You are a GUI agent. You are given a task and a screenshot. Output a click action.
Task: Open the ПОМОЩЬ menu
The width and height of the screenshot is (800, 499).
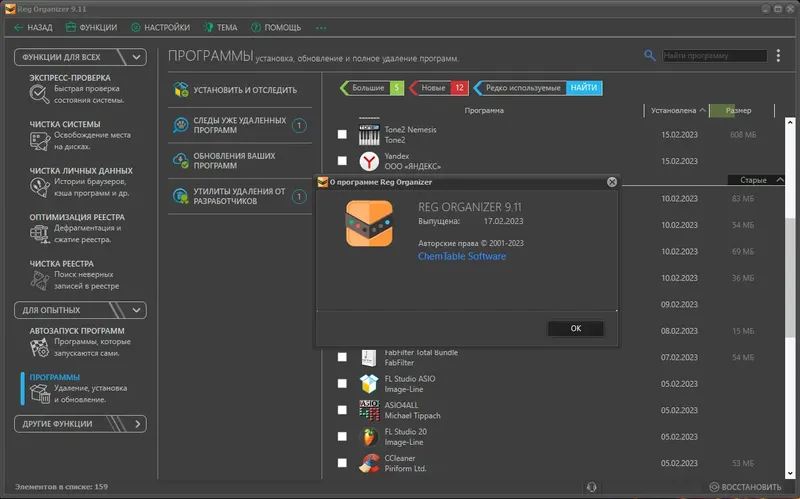[276, 28]
